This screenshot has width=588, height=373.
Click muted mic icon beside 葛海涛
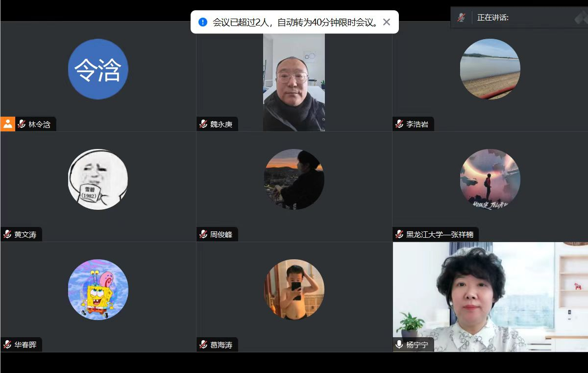(203, 345)
